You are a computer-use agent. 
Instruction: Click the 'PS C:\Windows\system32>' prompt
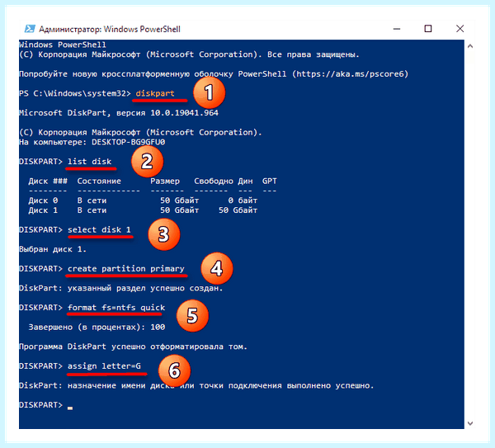pyautogui.click(x=75, y=93)
